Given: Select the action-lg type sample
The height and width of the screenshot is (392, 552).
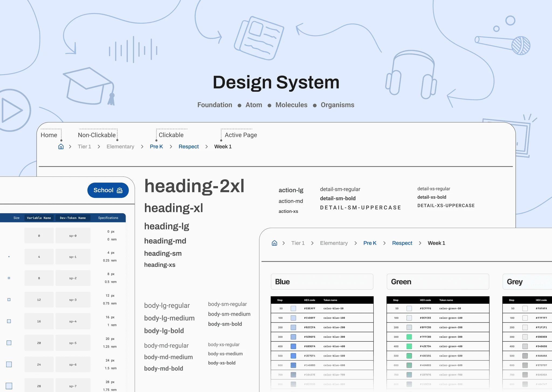Looking at the screenshot, I should click(291, 190).
